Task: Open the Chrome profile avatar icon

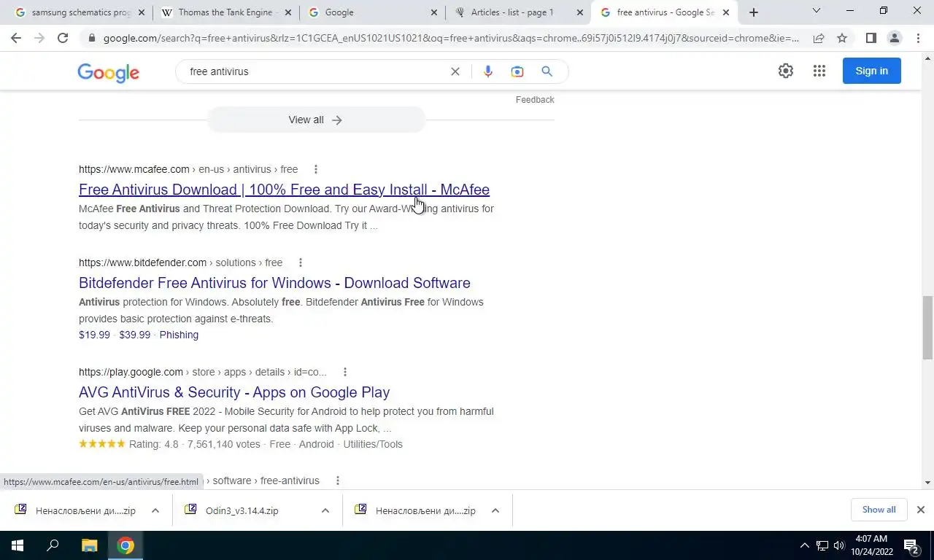Action: [894, 38]
